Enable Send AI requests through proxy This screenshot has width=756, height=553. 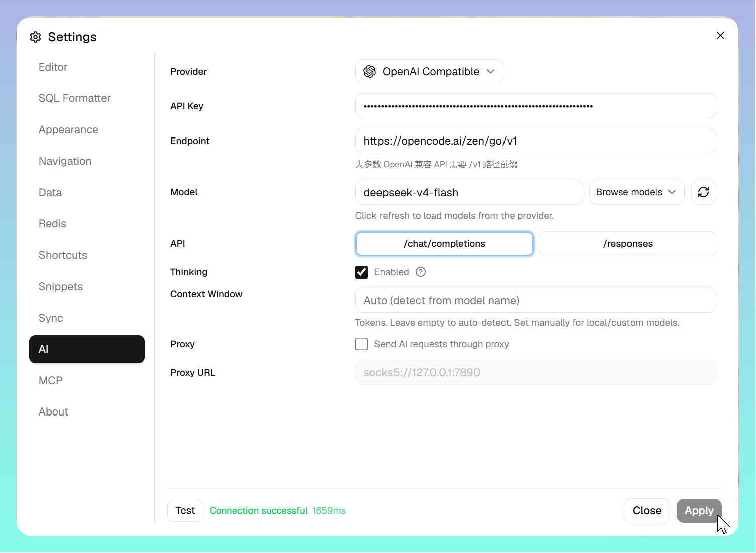coord(361,344)
